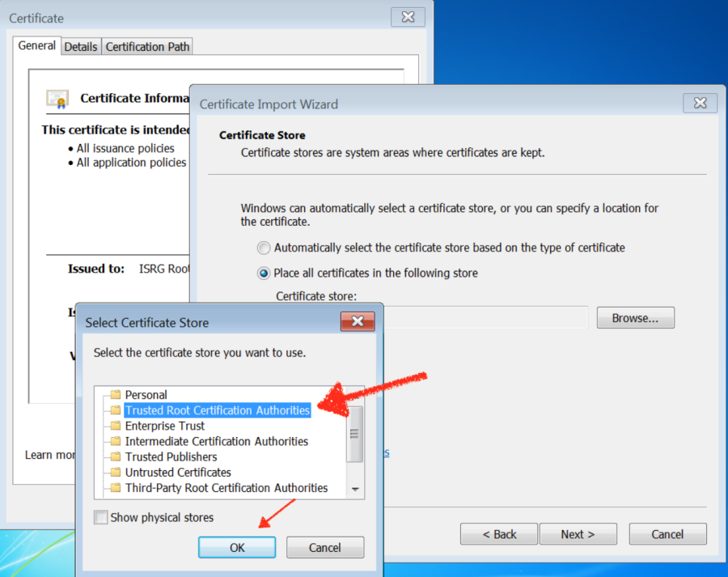Screen dimensions: 728x577
Task: Click the Trusted Root Certification Authorities folder icon
Action: pos(114,410)
